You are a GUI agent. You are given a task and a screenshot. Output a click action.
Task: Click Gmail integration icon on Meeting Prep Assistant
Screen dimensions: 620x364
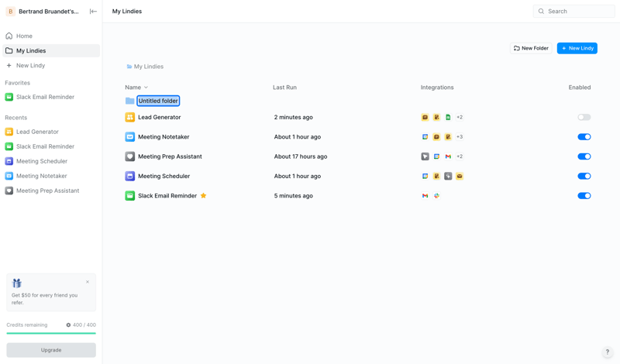tap(448, 156)
